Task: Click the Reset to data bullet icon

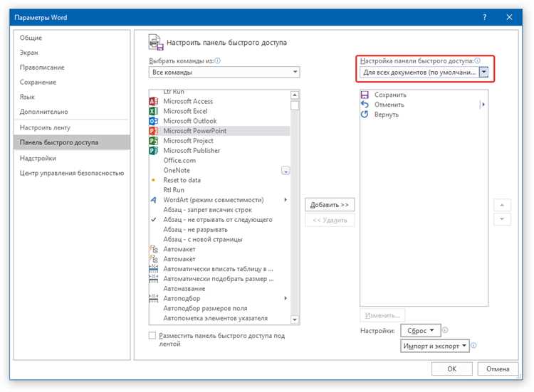Action: tap(153, 180)
